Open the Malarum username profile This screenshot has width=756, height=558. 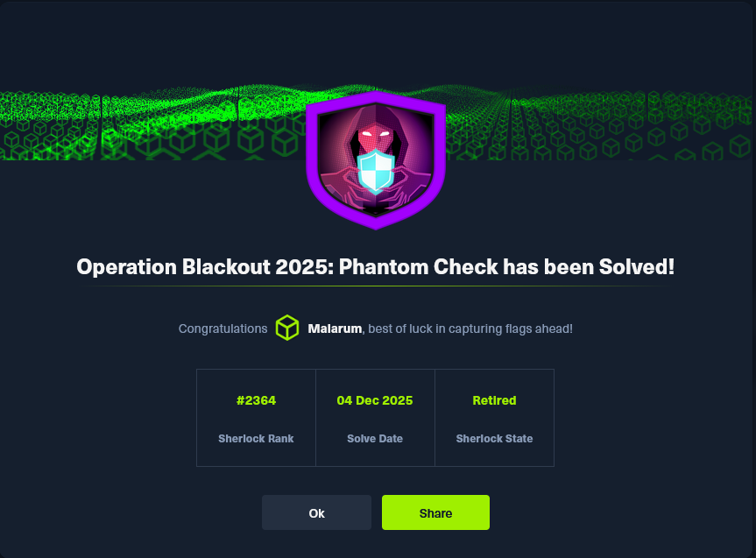(335, 329)
